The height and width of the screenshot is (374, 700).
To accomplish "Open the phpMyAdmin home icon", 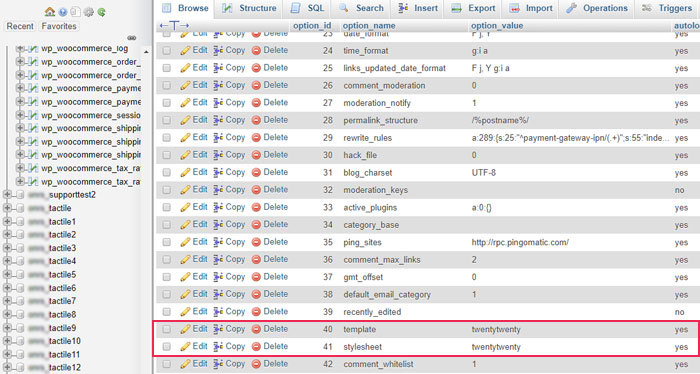I will [x=50, y=12].
